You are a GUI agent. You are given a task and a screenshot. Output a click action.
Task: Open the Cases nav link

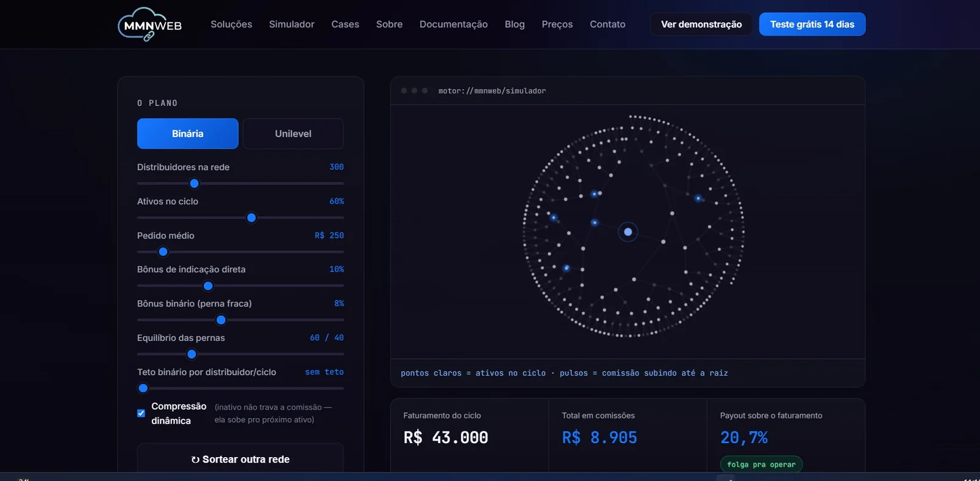coord(345,24)
